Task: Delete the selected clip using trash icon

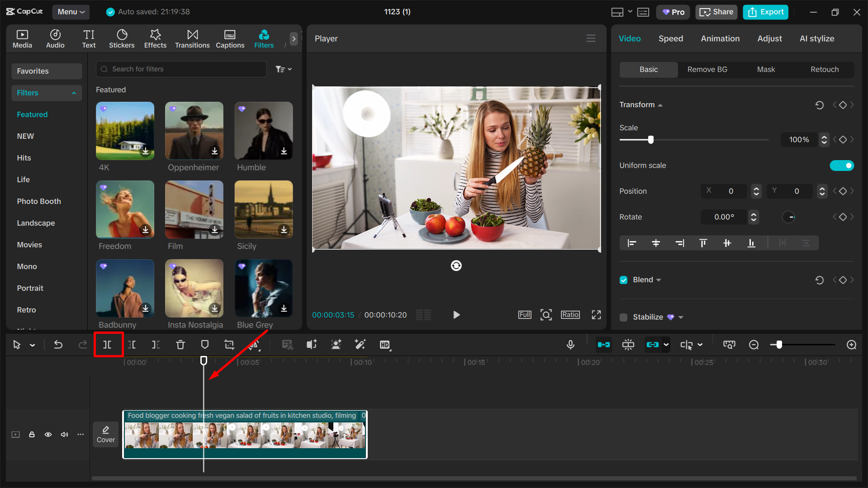Action: [x=180, y=344]
